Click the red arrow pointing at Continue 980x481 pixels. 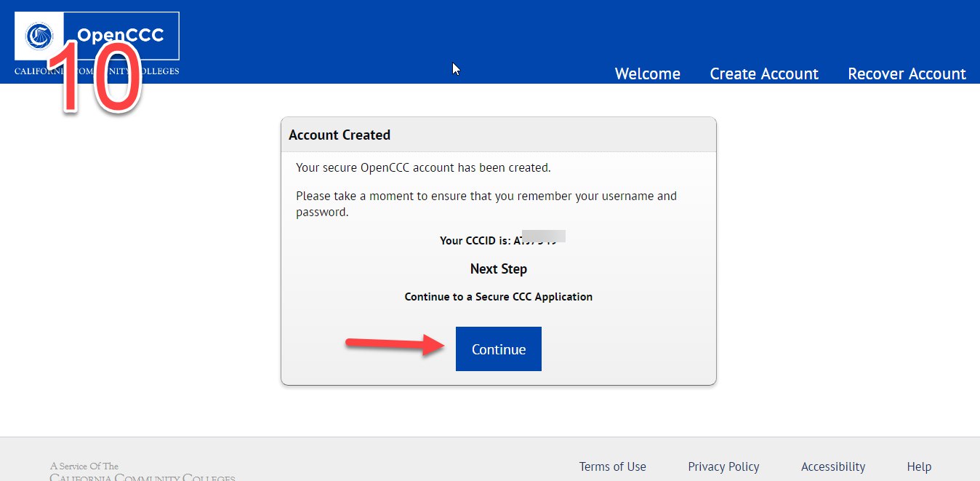(395, 345)
